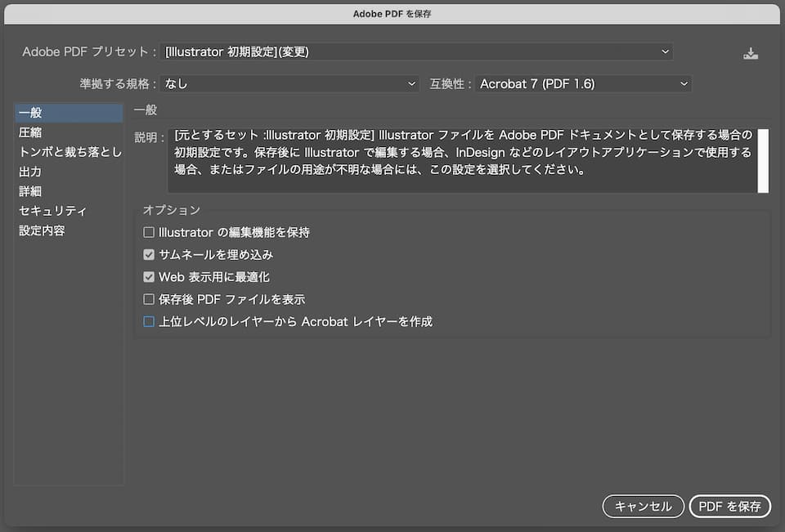The width and height of the screenshot is (785, 532).
Task: Click inside the 説明 description text area
Action: point(462,160)
